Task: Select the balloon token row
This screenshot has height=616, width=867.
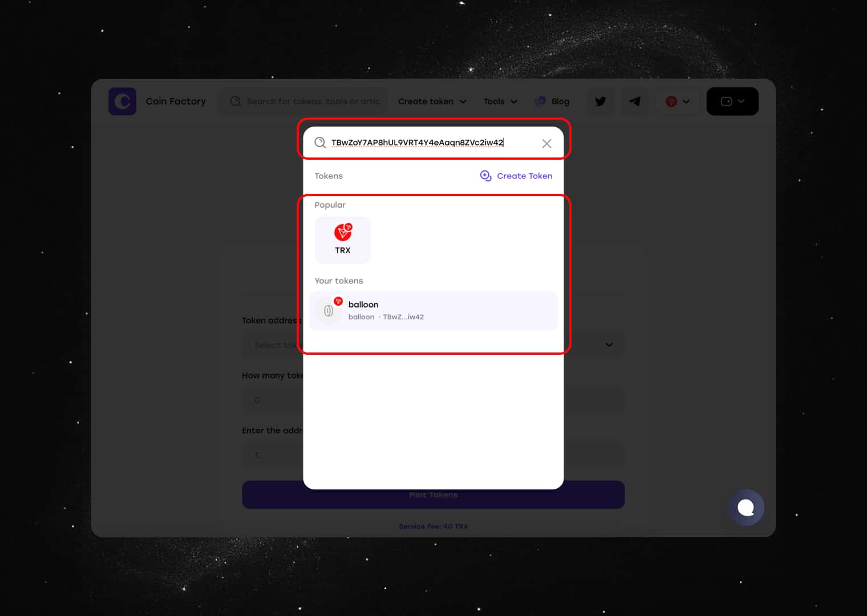Action: (x=433, y=311)
